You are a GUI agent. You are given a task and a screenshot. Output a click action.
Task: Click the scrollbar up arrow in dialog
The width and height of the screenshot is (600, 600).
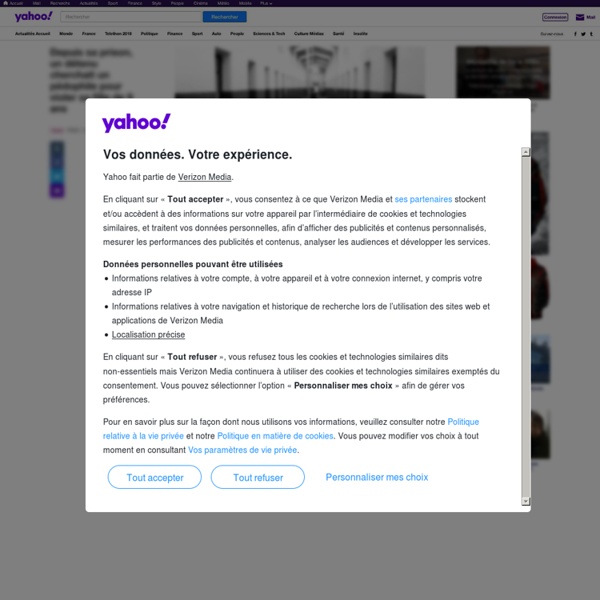click(526, 152)
